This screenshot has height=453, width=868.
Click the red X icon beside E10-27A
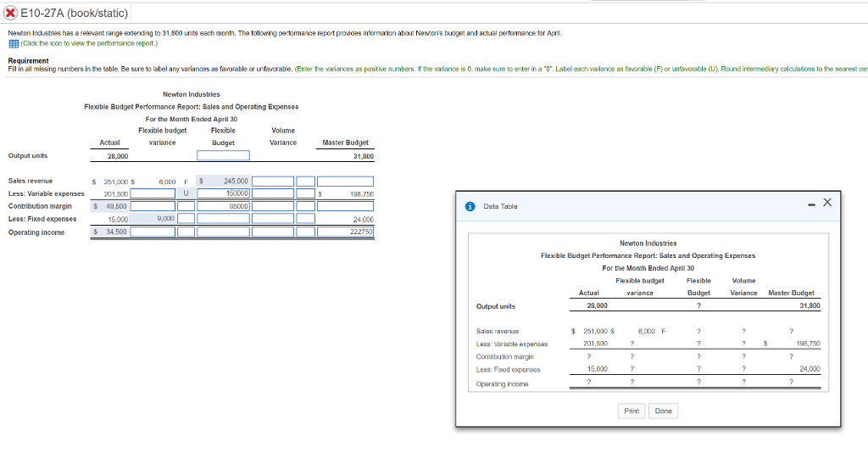tap(11, 13)
